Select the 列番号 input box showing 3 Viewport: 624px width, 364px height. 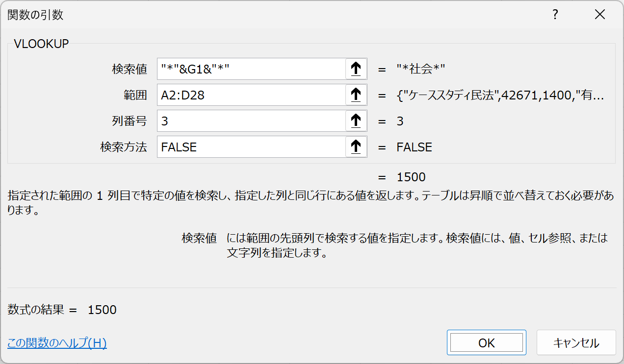point(251,121)
